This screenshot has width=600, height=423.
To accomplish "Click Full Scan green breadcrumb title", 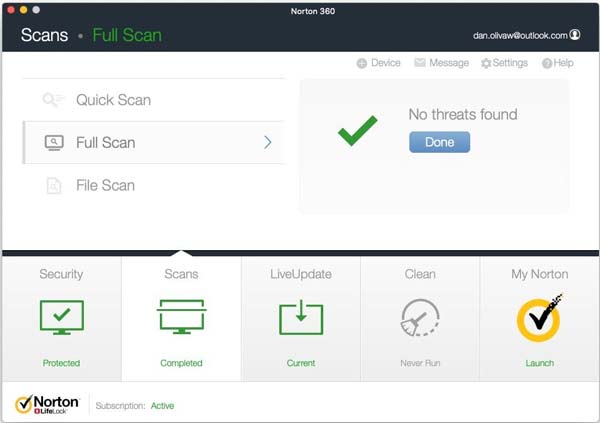I will [x=127, y=35].
